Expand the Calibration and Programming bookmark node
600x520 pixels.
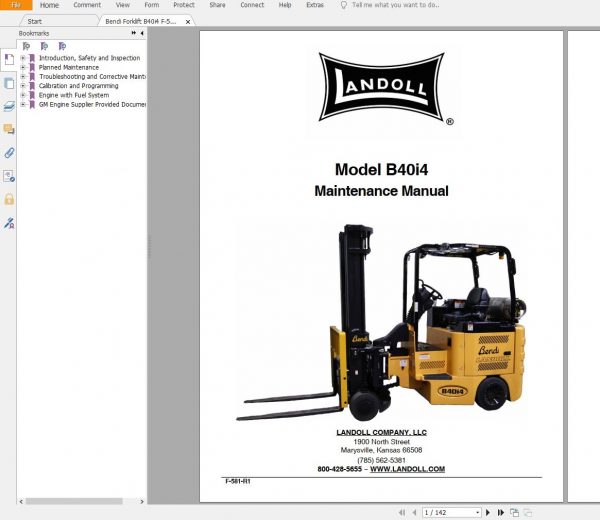click(23, 86)
